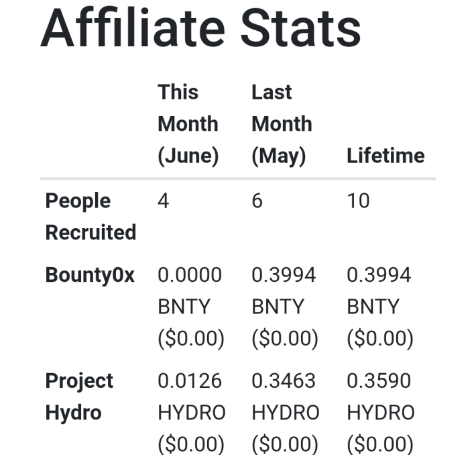476x455 pixels.
Task: Click the table header divider line
Action: coord(238,179)
